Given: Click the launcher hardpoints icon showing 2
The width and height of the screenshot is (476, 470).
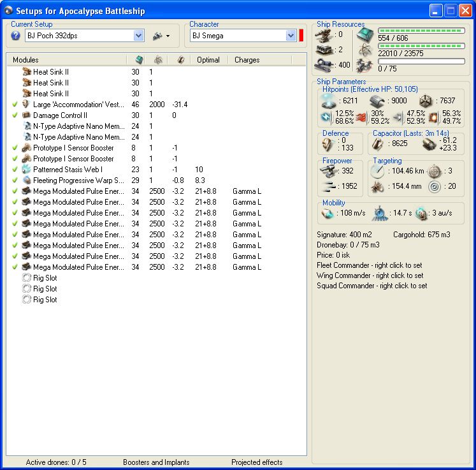Looking at the screenshot, I should click(x=324, y=50).
